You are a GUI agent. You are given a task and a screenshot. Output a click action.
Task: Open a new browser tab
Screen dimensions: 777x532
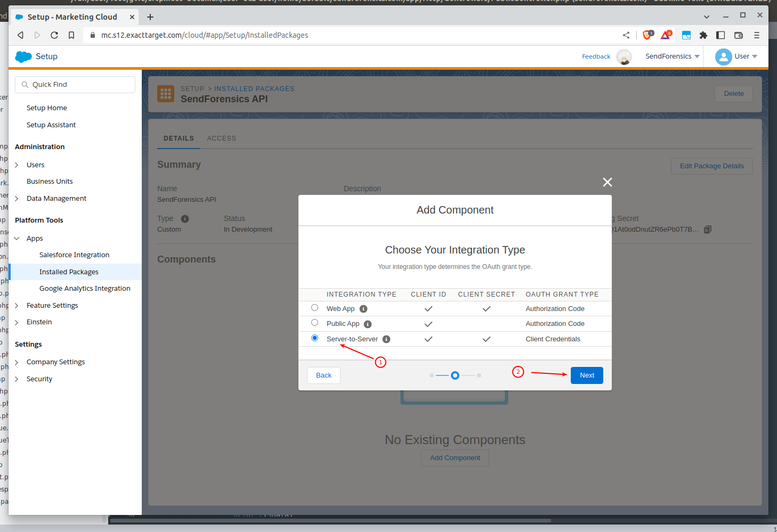pos(150,17)
